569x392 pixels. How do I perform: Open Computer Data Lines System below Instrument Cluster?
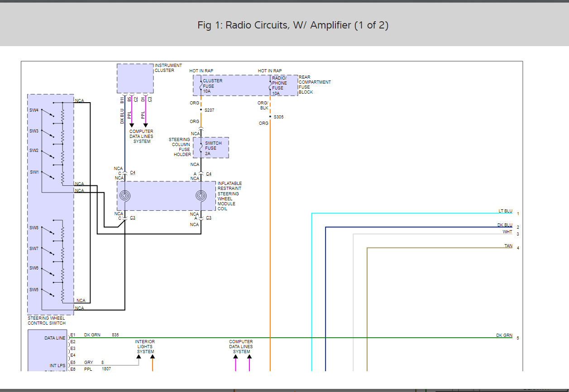142,137
